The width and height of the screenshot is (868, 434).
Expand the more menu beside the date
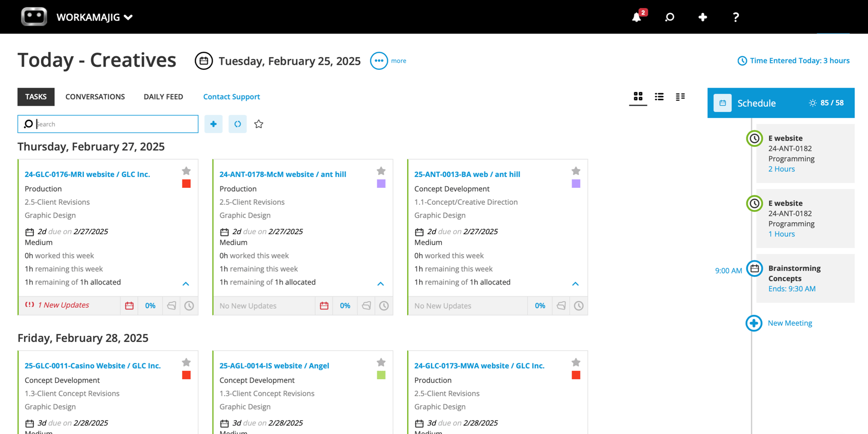click(379, 60)
